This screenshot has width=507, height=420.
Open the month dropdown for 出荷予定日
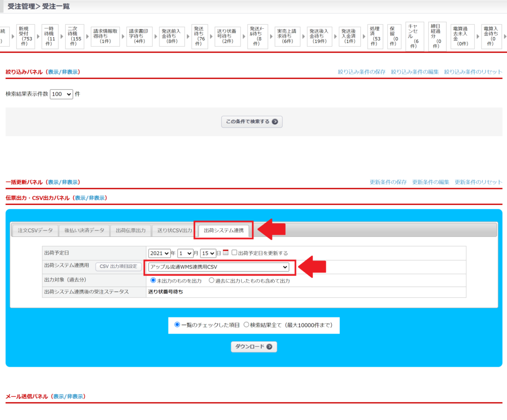(185, 254)
